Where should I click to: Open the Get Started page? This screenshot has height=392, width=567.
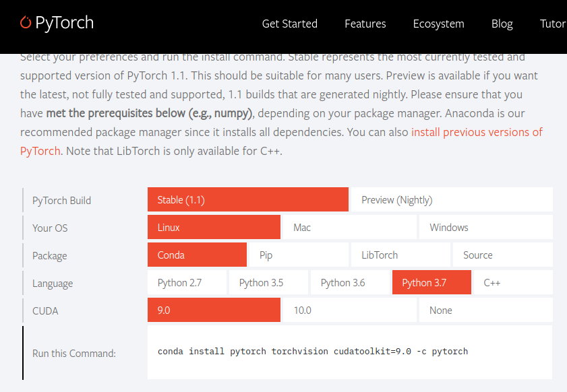289,24
